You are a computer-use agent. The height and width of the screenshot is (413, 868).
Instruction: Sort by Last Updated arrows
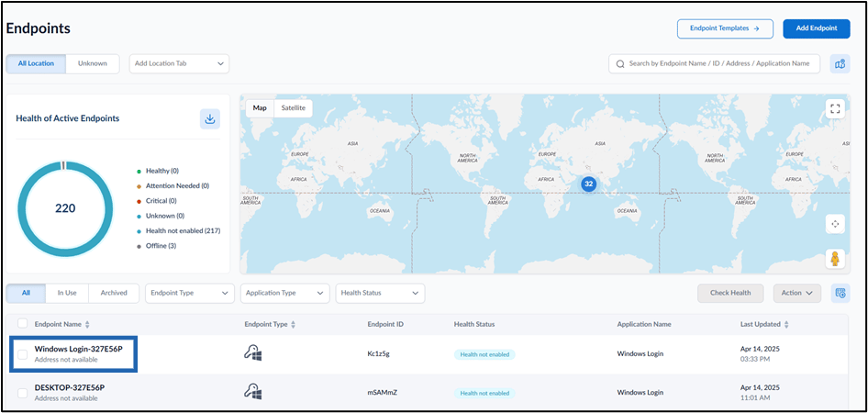[x=786, y=324]
